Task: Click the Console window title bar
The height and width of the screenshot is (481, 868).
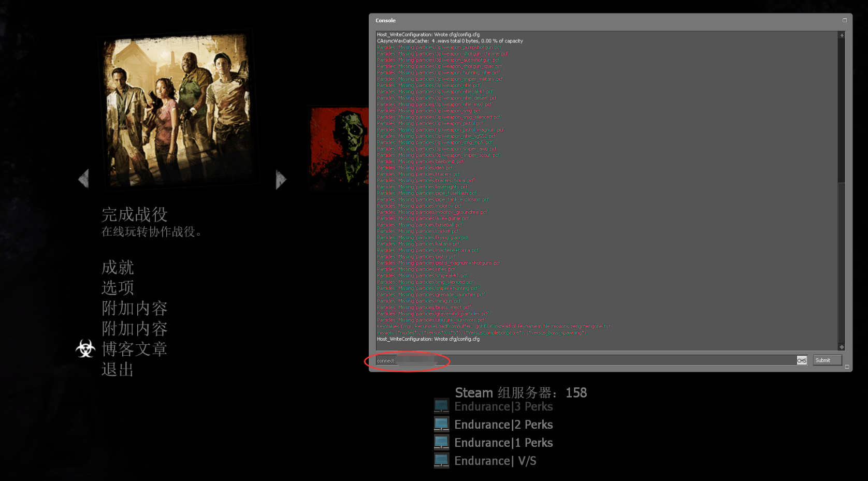Action: [610, 21]
